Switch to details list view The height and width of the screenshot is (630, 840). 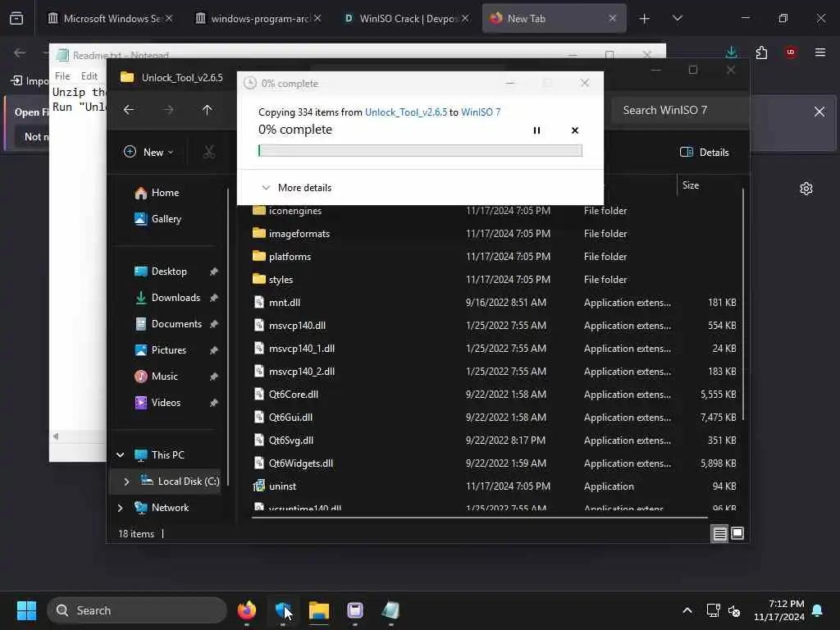(x=719, y=533)
